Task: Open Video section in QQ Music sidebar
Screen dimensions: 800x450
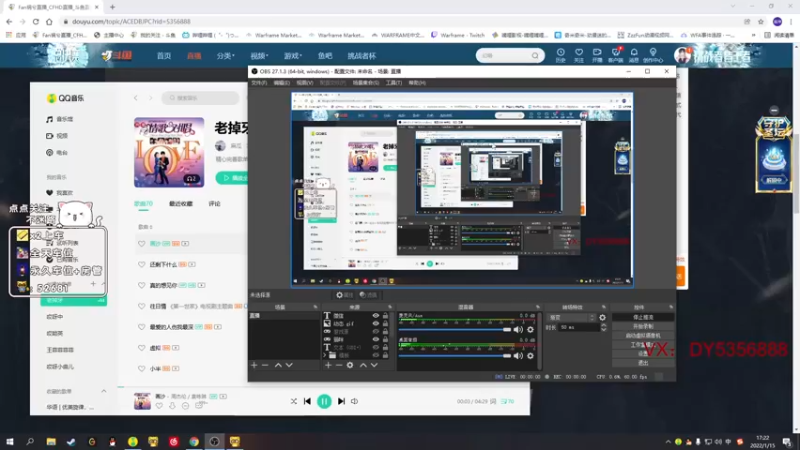Action: [x=57, y=136]
